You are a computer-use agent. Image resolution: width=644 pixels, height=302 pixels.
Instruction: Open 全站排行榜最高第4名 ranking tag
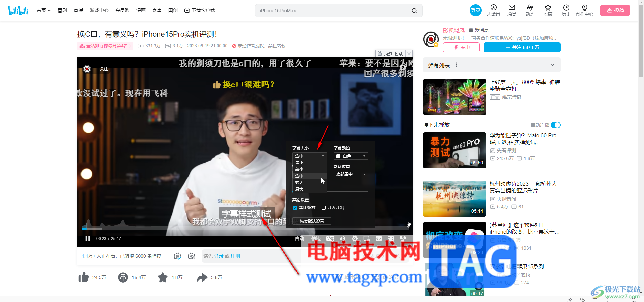105,46
